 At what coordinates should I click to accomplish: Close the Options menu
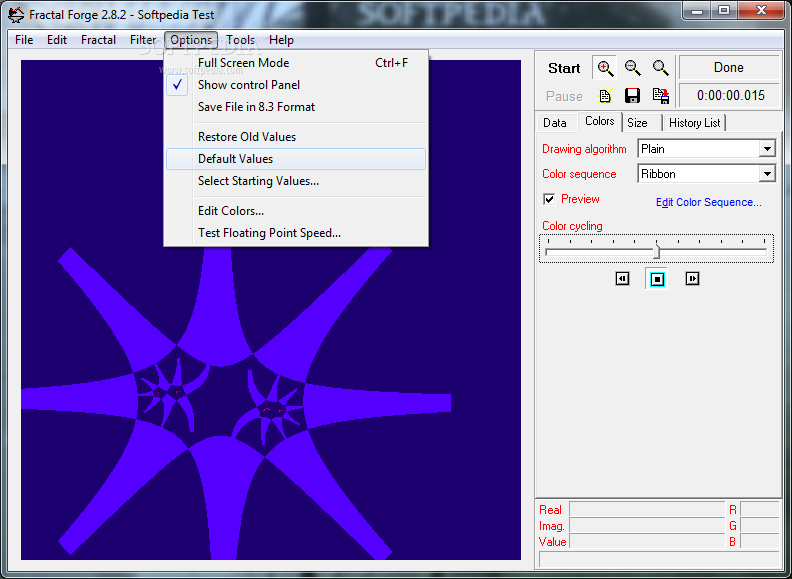pyautogui.click(x=191, y=40)
